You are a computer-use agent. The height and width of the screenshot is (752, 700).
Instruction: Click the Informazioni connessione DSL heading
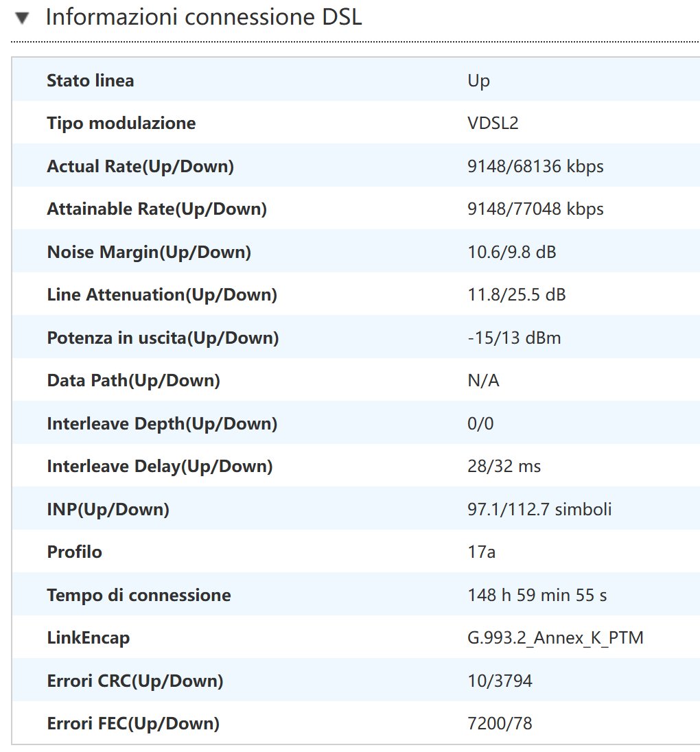(203, 17)
